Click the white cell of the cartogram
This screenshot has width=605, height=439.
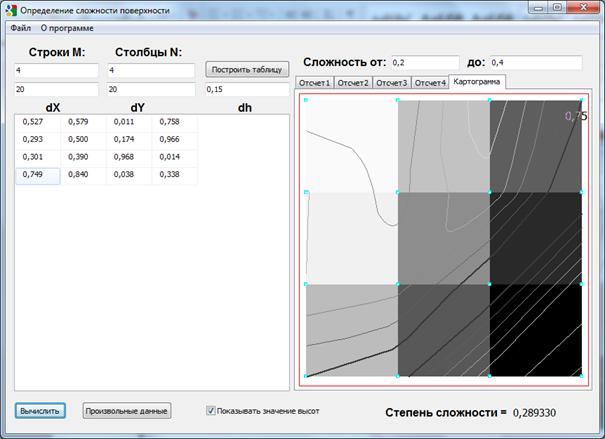(x=352, y=146)
